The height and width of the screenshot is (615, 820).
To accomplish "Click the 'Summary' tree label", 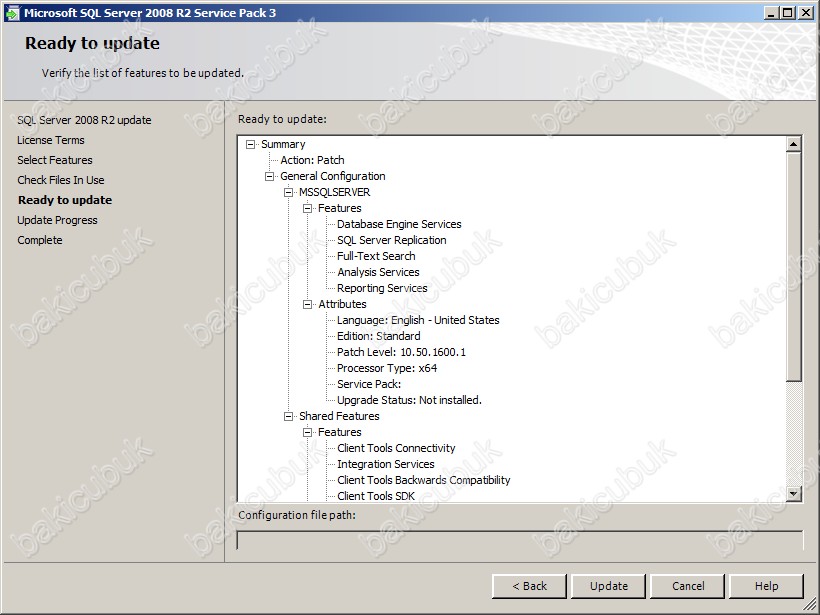I will click(283, 144).
